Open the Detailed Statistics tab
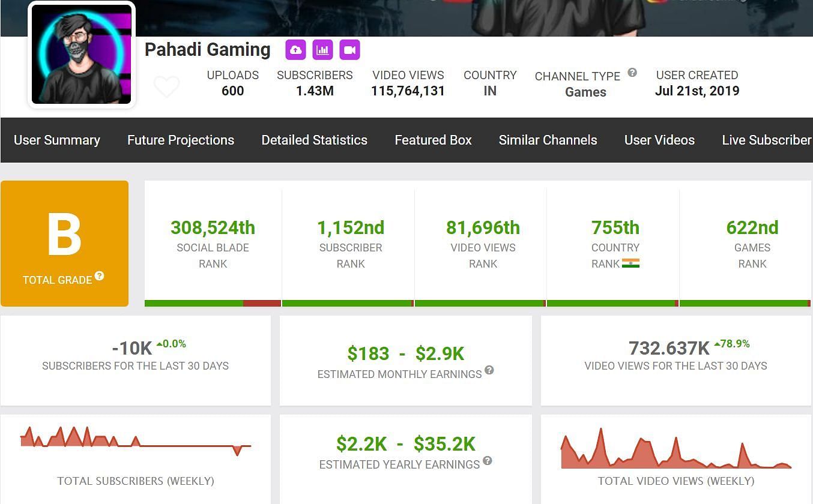This screenshot has height=504, width=813. click(x=314, y=140)
